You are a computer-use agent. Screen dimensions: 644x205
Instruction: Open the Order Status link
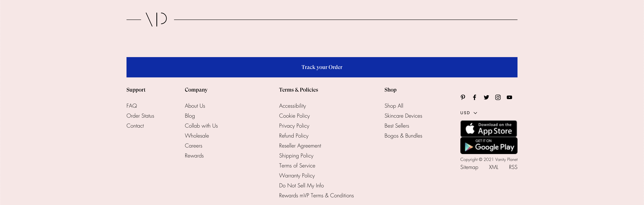pyautogui.click(x=140, y=116)
